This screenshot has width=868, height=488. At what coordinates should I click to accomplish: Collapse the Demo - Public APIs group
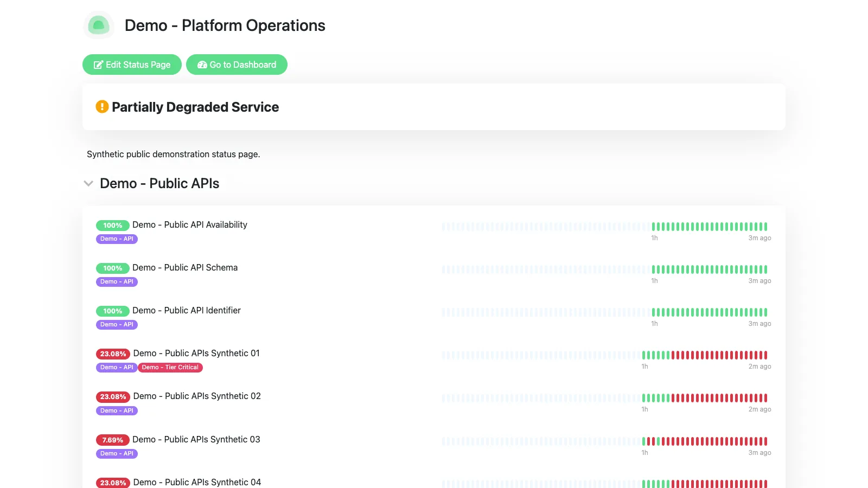click(x=88, y=184)
